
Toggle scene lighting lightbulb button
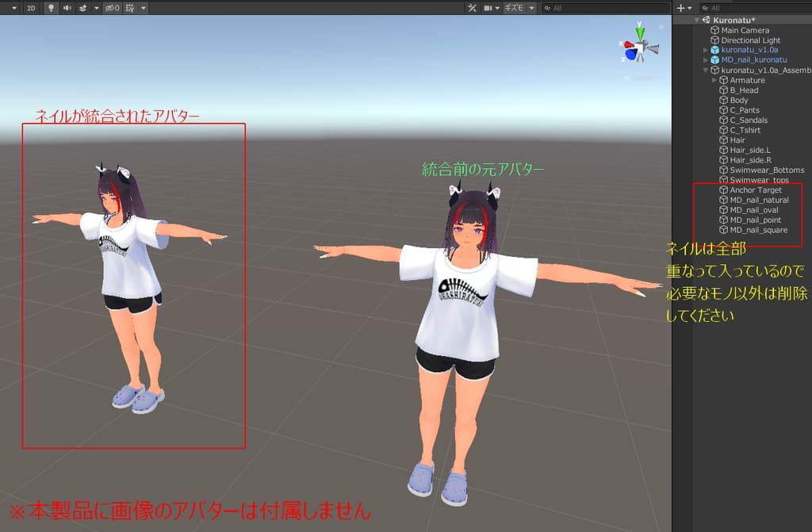[x=51, y=8]
